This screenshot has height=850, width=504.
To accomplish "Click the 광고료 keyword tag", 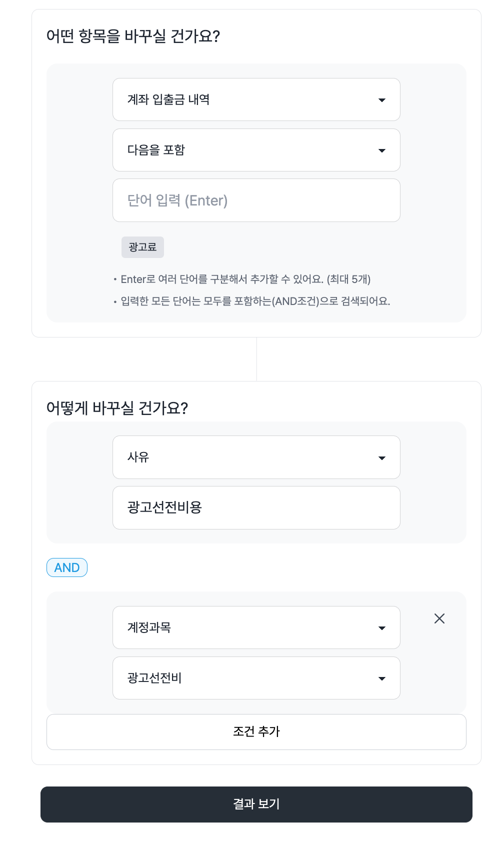I will click(x=142, y=247).
